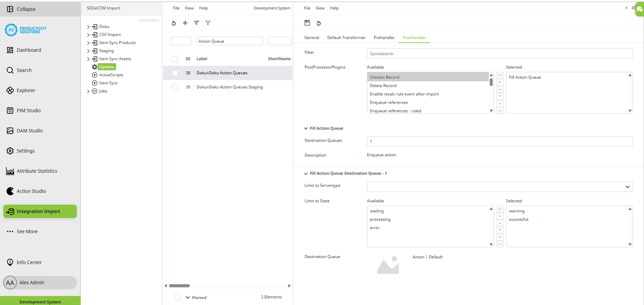Image resolution: width=644 pixels, height=305 pixels.
Task: Click the Alex Admin avatar
Action: 10,282
